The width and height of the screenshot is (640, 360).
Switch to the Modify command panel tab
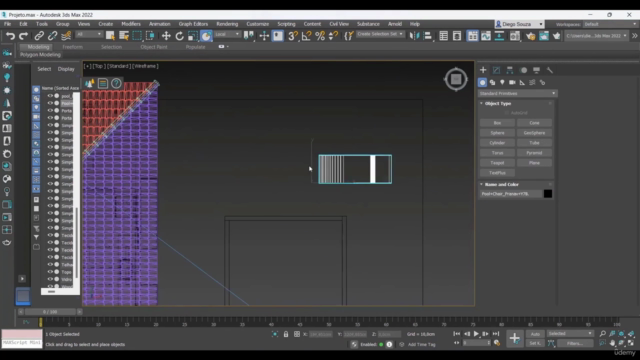click(x=496, y=70)
